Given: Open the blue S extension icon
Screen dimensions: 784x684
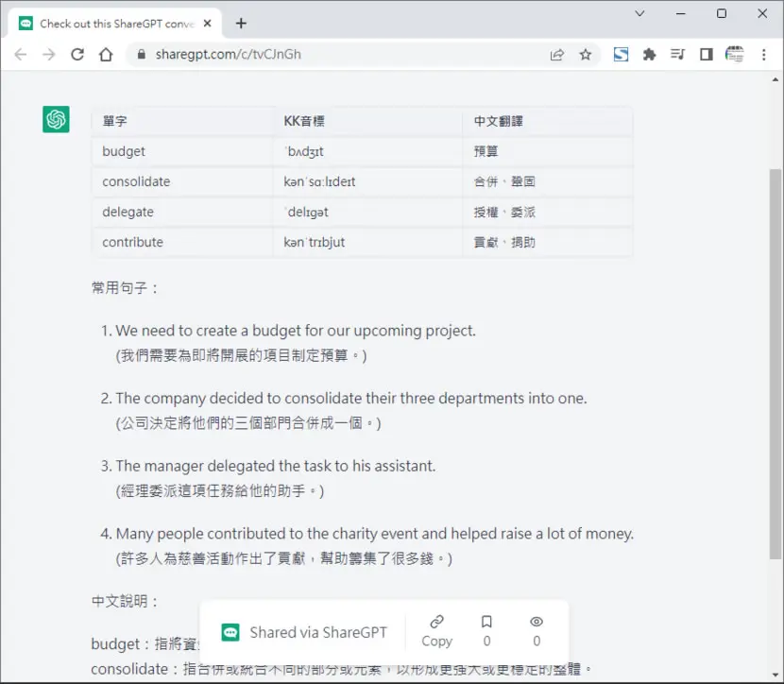Looking at the screenshot, I should [x=621, y=54].
